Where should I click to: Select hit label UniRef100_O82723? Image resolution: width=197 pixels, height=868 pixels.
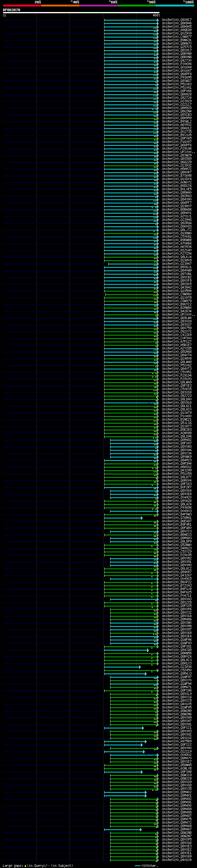pos(176,396)
